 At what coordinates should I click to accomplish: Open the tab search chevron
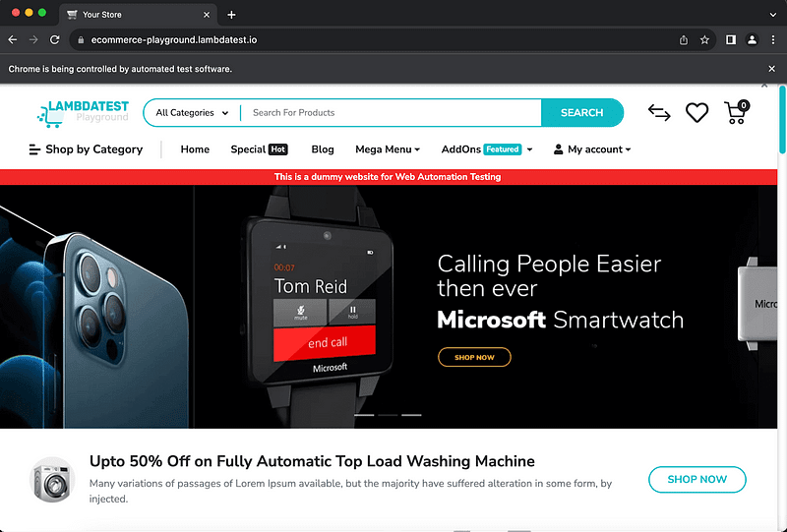tap(773, 15)
